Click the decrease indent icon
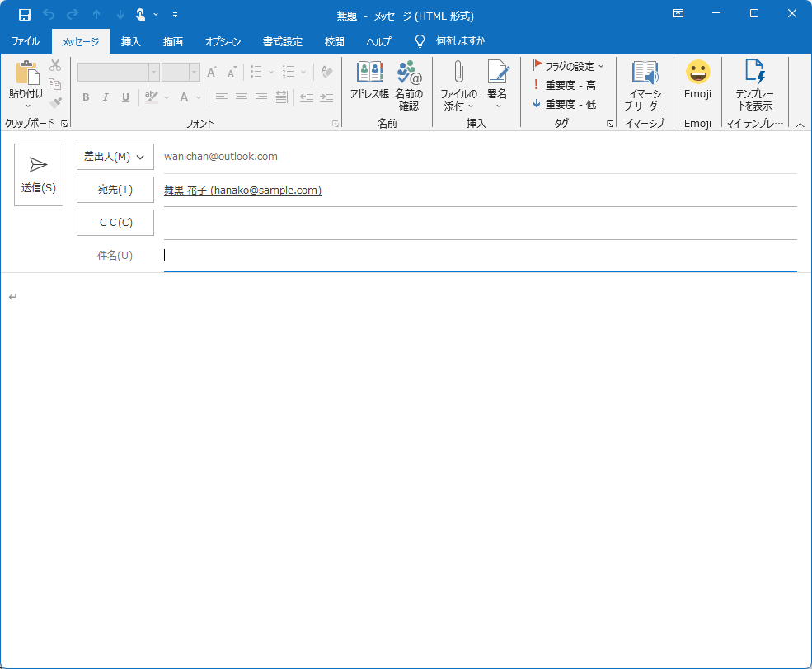Image resolution: width=812 pixels, height=669 pixels. pos(307,97)
